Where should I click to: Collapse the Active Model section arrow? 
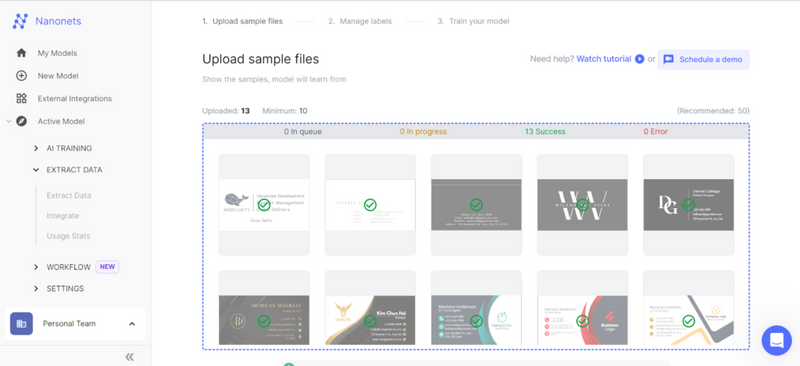click(8, 121)
